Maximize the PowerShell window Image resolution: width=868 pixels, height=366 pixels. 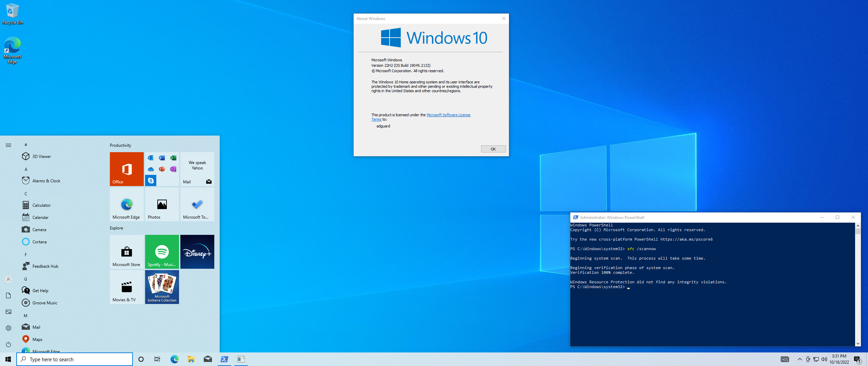pos(837,217)
